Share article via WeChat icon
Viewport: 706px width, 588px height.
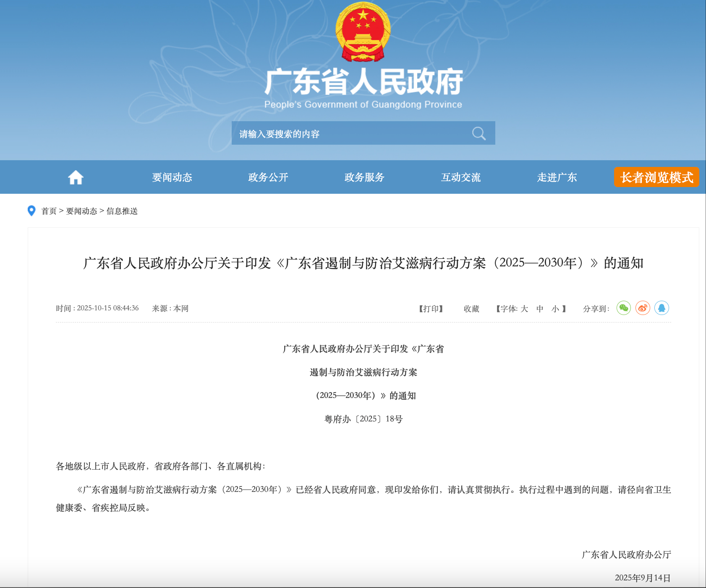tap(623, 308)
